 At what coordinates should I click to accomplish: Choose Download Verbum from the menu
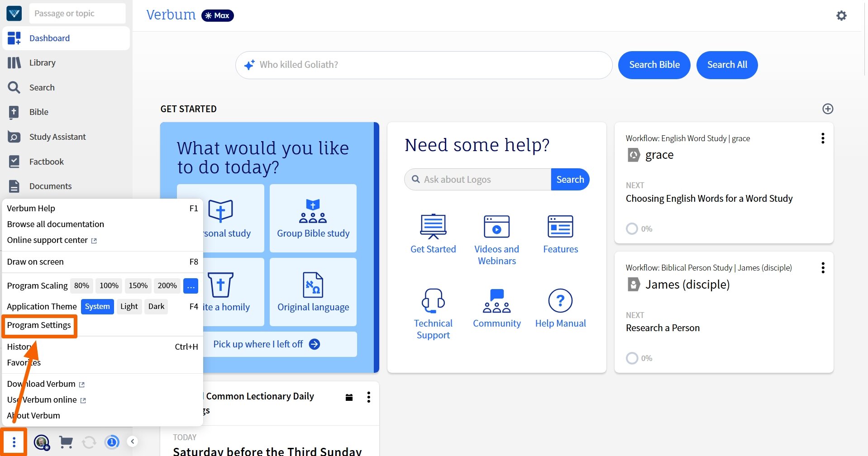point(102,384)
